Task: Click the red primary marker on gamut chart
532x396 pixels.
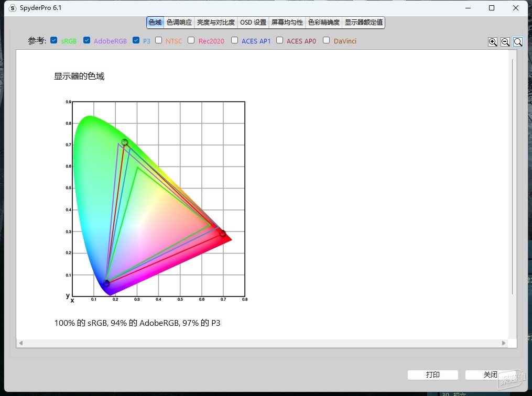Action: coord(223,233)
